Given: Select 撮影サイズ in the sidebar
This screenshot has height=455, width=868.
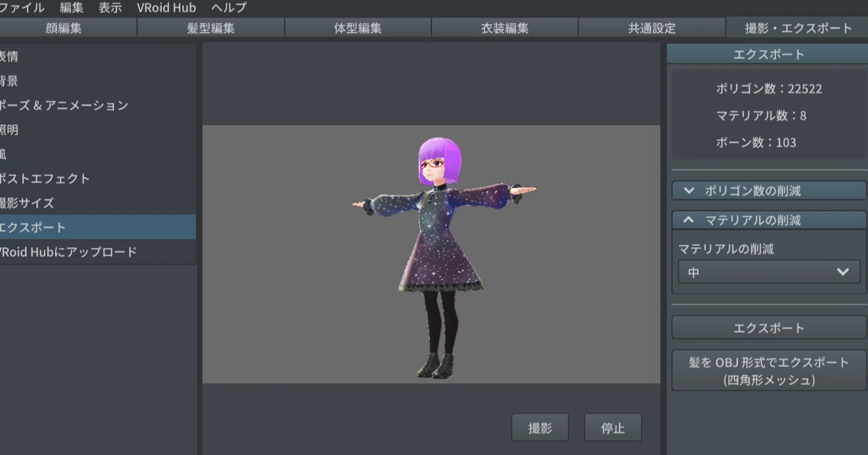Looking at the screenshot, I should 97,203.
